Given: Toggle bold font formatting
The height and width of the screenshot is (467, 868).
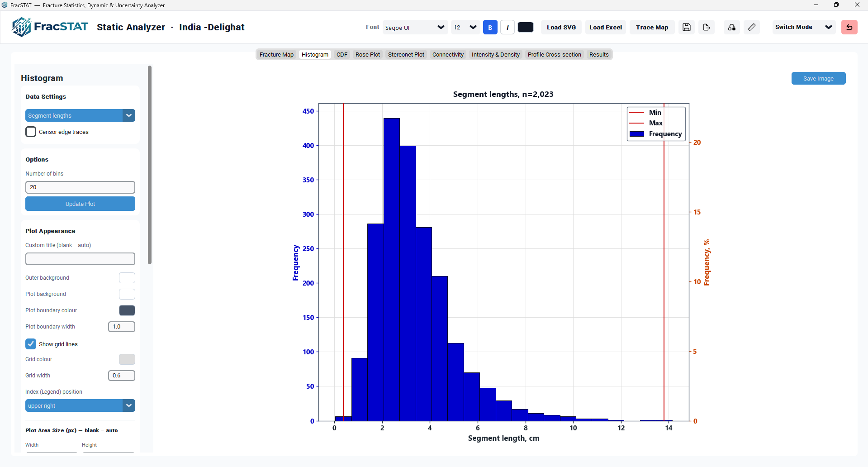Looking at the screenshot, I should point(490,27).
